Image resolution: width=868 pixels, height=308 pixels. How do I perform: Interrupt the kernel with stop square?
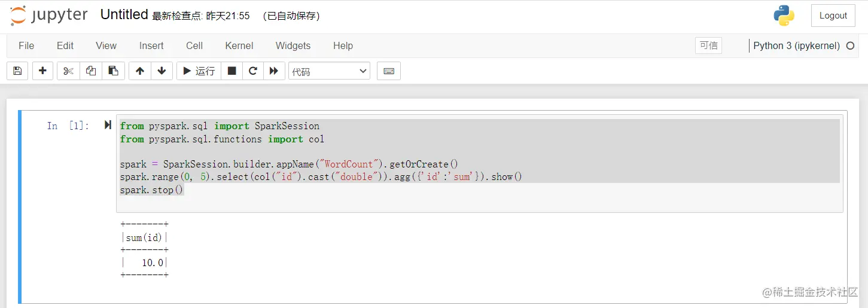point(232,71)
